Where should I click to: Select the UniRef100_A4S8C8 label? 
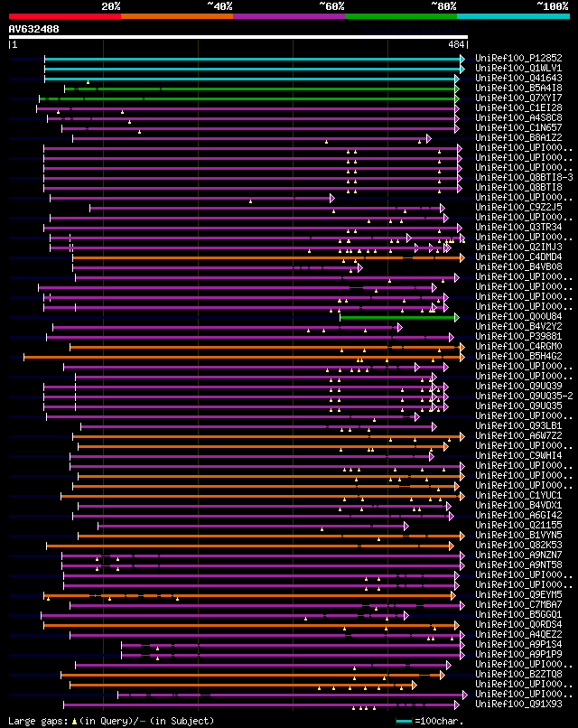518,118
